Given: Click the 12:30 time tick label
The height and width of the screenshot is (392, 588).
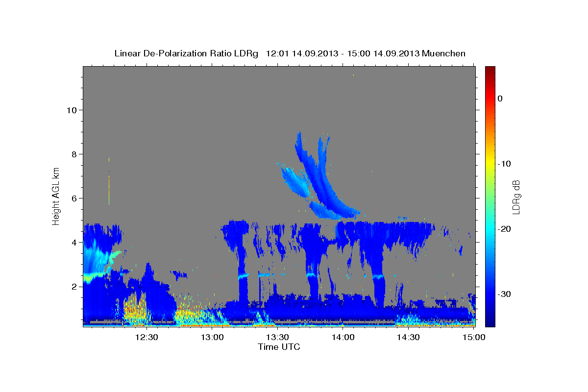Looking at the screenshot, I should coord(147,337).
